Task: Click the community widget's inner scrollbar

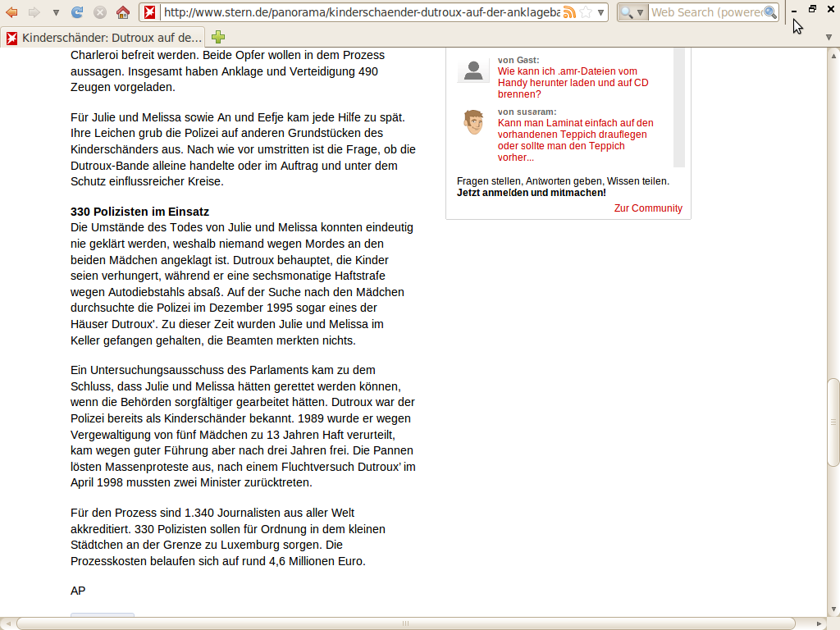Action: pyautogui.click(x=678, y=107)
